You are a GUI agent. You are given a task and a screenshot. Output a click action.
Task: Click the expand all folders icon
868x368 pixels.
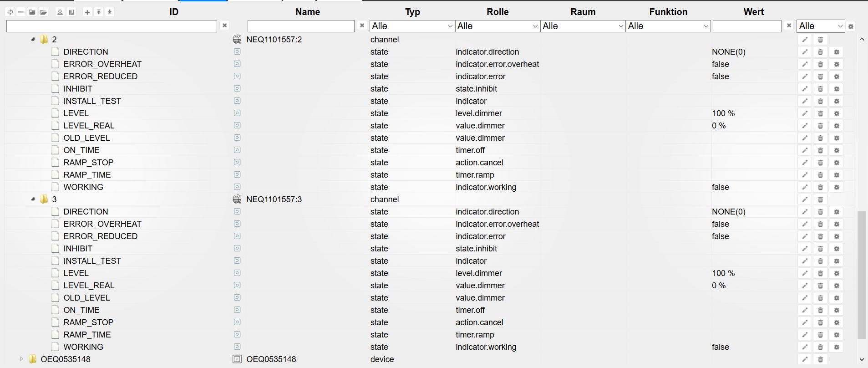coord(43,12)
